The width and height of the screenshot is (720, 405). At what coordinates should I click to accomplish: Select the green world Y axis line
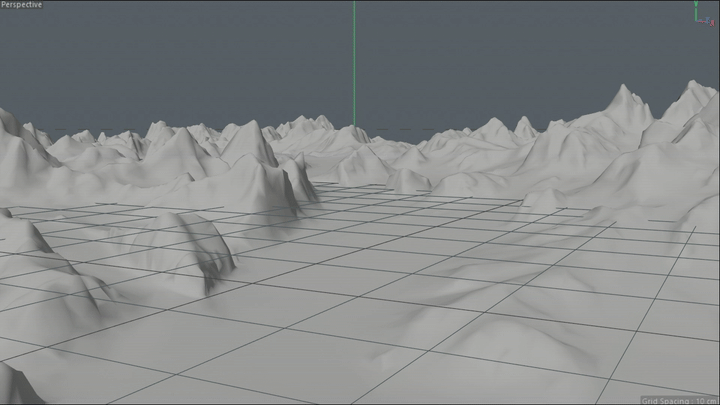pyautogui.click(x=354, y=63)
